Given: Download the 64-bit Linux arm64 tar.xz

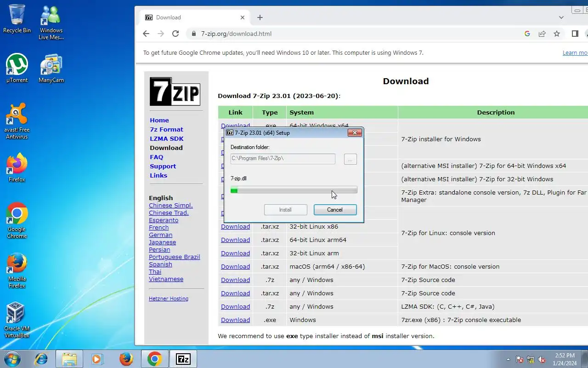Looking at the screenshot, I should pos(235,240).
